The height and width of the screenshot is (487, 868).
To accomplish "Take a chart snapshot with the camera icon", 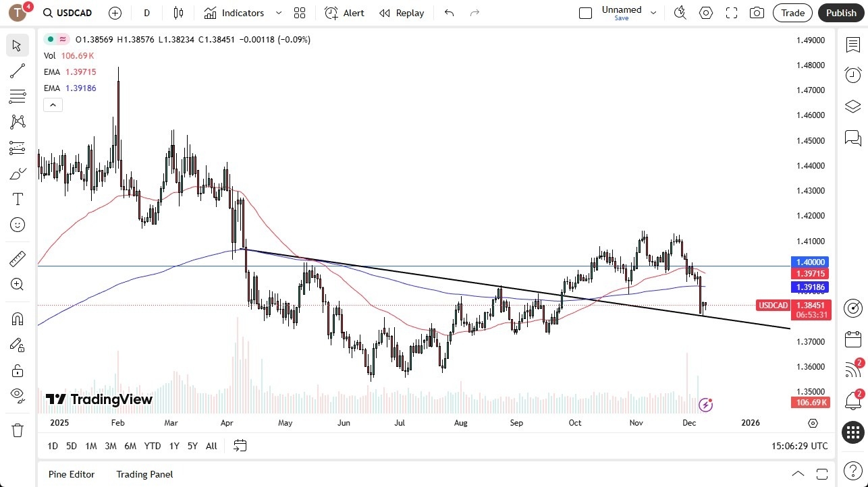I will 757,13.
